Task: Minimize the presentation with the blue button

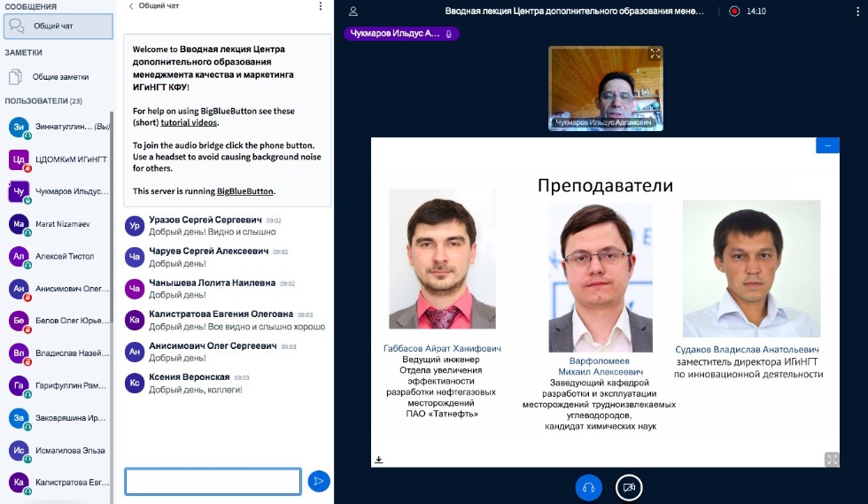Action: point(827,144)
